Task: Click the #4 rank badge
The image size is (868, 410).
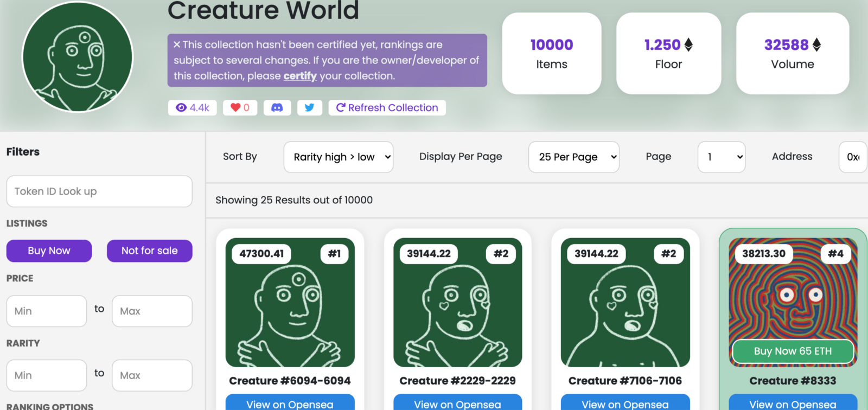Action: (x=836, y=254)
